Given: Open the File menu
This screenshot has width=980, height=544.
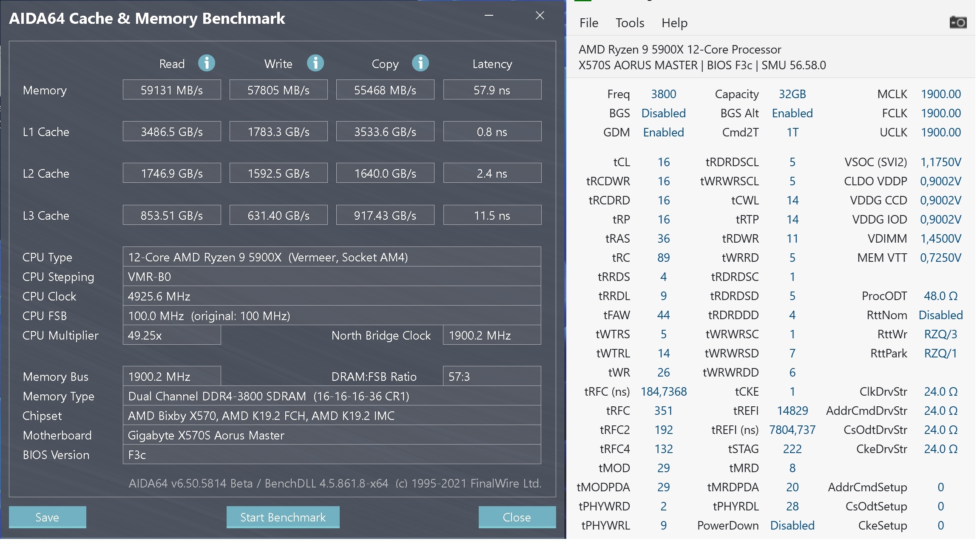Looking at the screenshot, I should point(588,23).
